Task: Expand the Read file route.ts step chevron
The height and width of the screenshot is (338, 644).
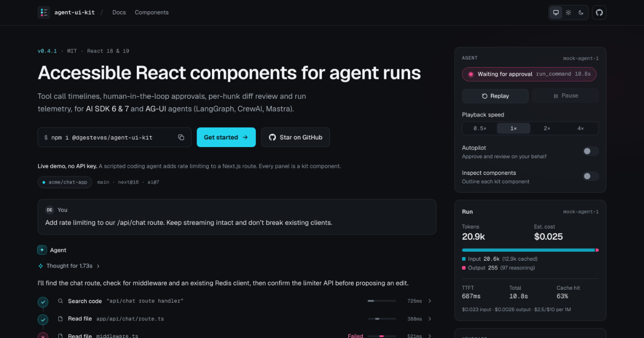Action: (430, 319)
